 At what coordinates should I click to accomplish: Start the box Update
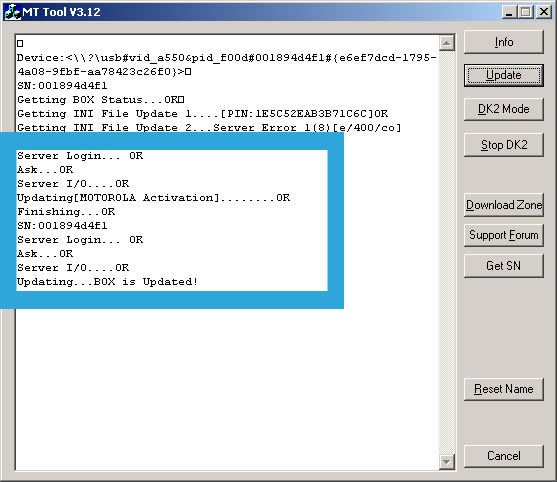coord(504,75)
